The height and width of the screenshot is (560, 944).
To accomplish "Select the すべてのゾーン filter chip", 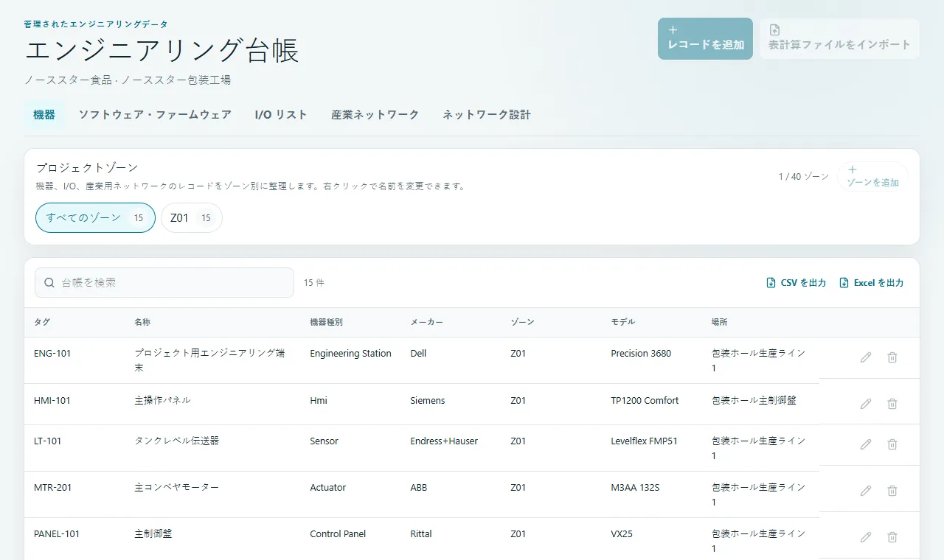I will pyautogui.click(x=95, y=218).
